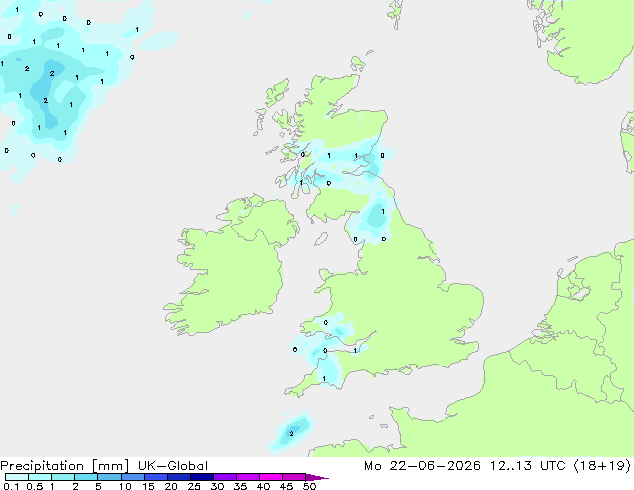Click the "(18+19)" forecast hour text
Viewport: 634px width, 490px height.
point(602,466)
